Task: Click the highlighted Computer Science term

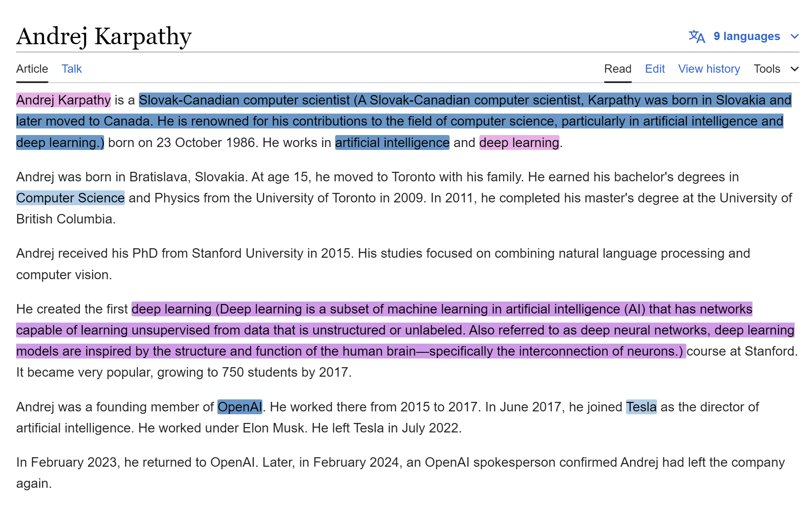Action: (x=70, y=198)
